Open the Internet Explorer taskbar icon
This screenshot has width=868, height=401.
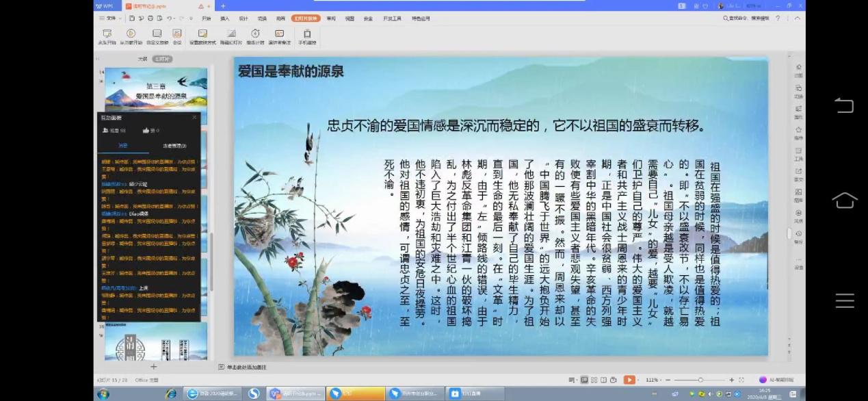click(171, 393)
